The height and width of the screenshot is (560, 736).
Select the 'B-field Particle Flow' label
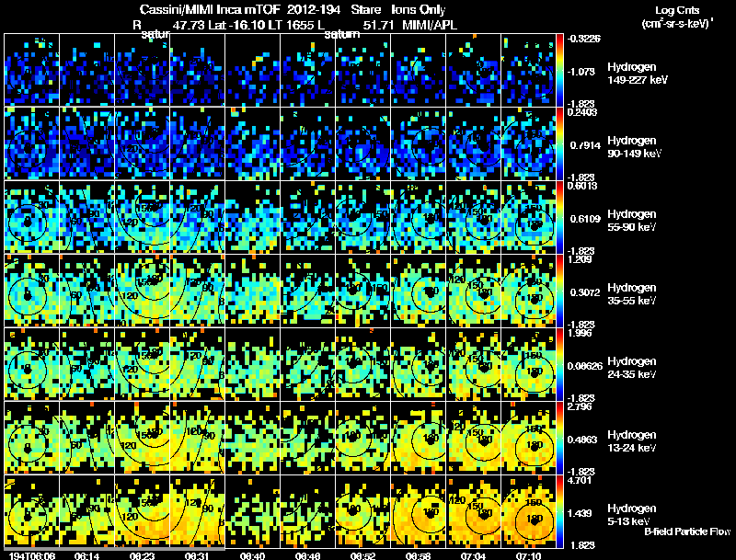pyautogui.click(x=687, y=531)
